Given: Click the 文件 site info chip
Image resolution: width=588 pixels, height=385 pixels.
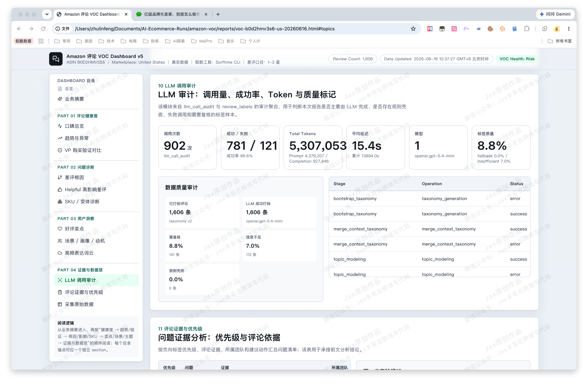Looking at the screenshot, I should (x=63, y=29).
